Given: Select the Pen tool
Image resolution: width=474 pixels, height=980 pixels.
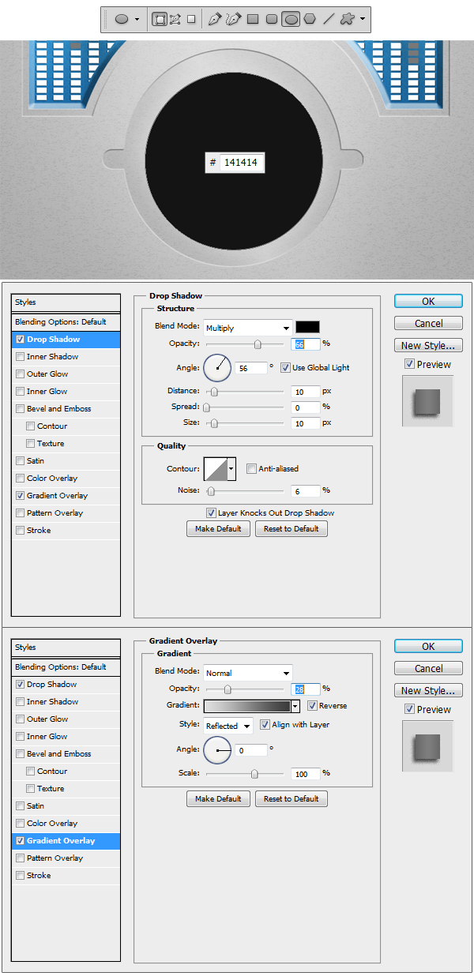Looking at the screenshot, I should pos(215,19).
